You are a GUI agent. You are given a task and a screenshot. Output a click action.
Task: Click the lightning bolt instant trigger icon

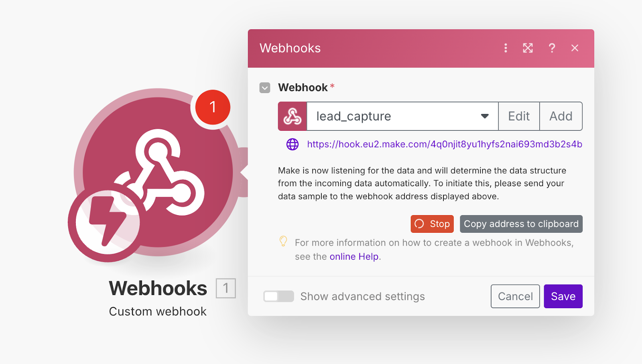coord(108,222)
